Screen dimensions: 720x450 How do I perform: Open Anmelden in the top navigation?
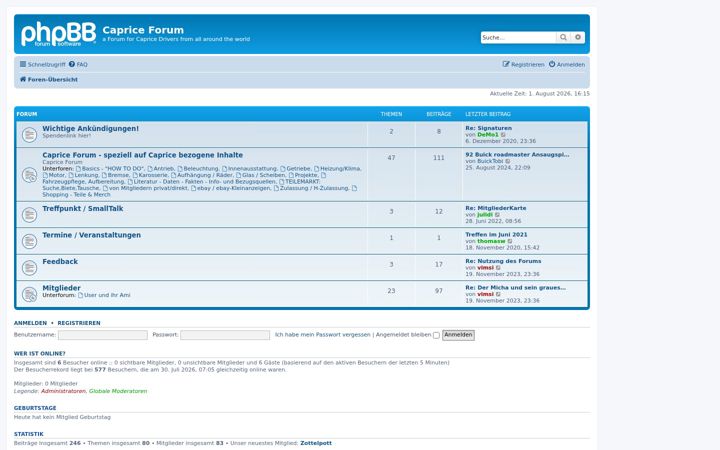coord(567,65)
